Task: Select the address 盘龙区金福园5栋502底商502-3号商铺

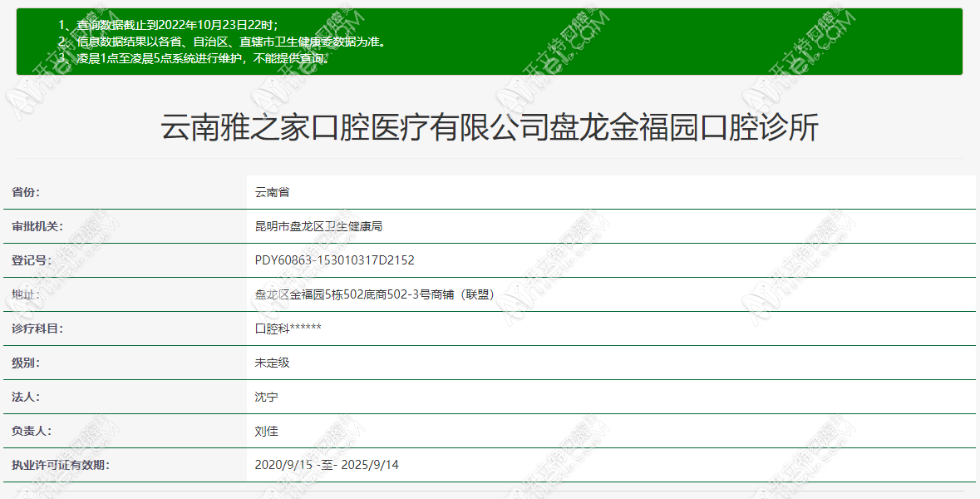Action: coord(375,294)
